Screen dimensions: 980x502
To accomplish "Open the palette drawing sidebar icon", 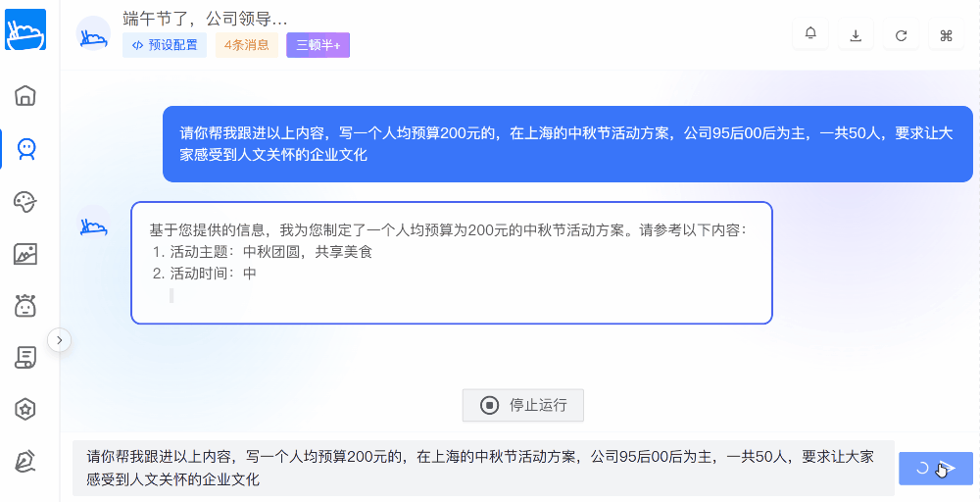I will coord(25,201).
